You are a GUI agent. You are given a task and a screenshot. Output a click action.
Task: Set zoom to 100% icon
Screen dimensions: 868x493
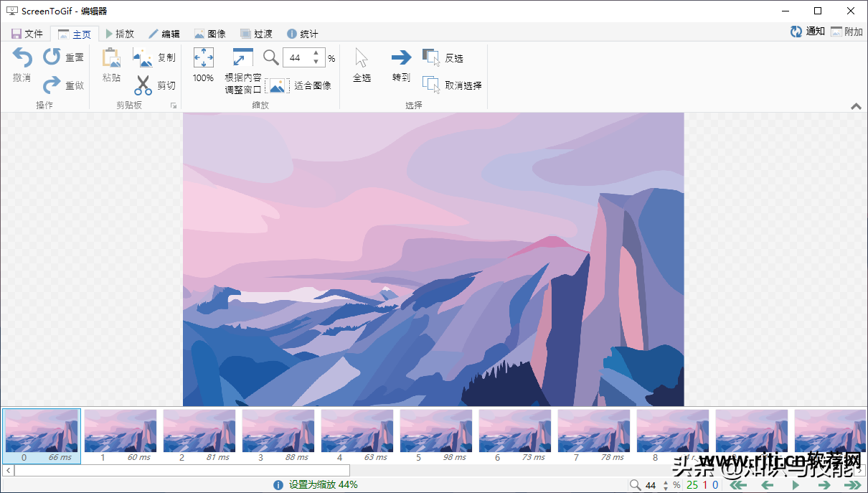coord(204,58)
